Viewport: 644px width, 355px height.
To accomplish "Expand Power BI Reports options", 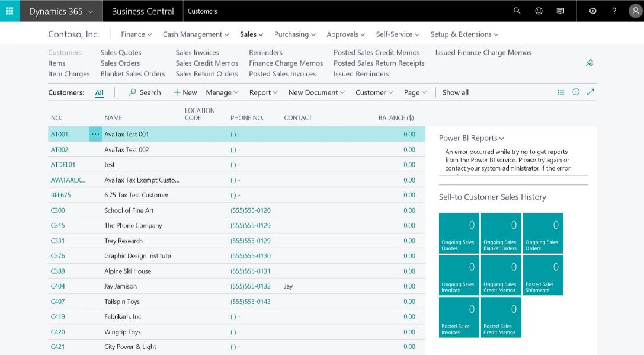I will click(472, 139).
